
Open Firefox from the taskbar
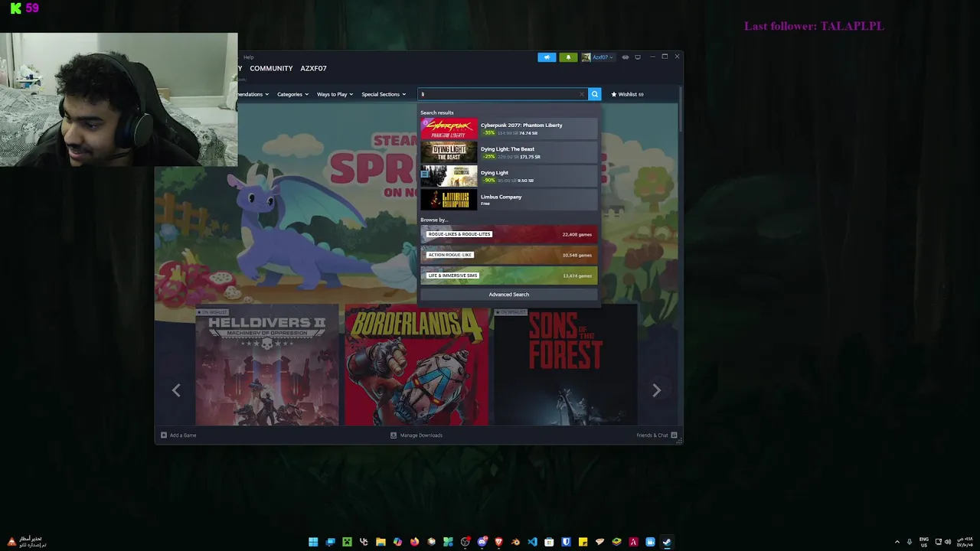pos(414,542)
